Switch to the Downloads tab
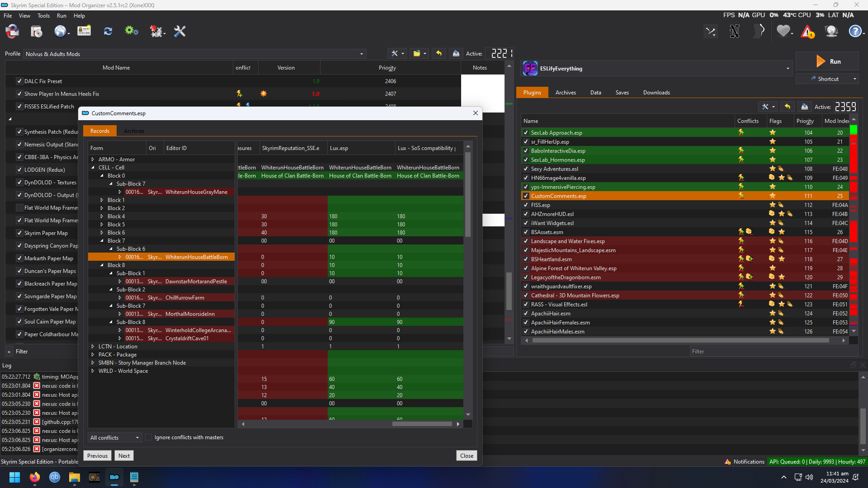 pyautogui.click(x=656, y=93)
